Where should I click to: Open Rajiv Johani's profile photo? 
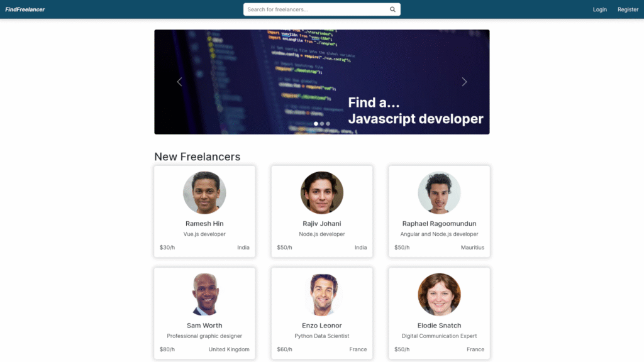(x=321, y=192)
